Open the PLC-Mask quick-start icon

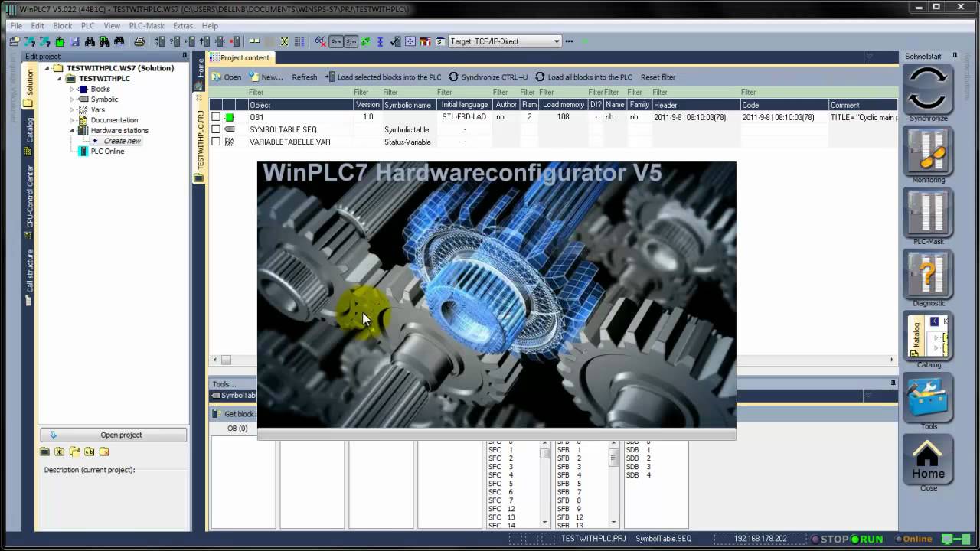pyautogui.click(x=928, y=212)
